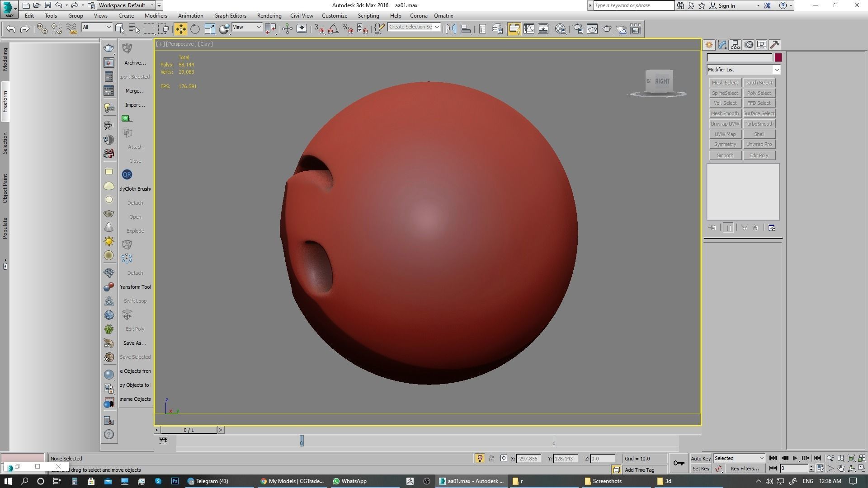Image resolution: width=868 pixels, height=488 pixels.
Task: Open the Render Setup dialog
Action: (578, 29)
